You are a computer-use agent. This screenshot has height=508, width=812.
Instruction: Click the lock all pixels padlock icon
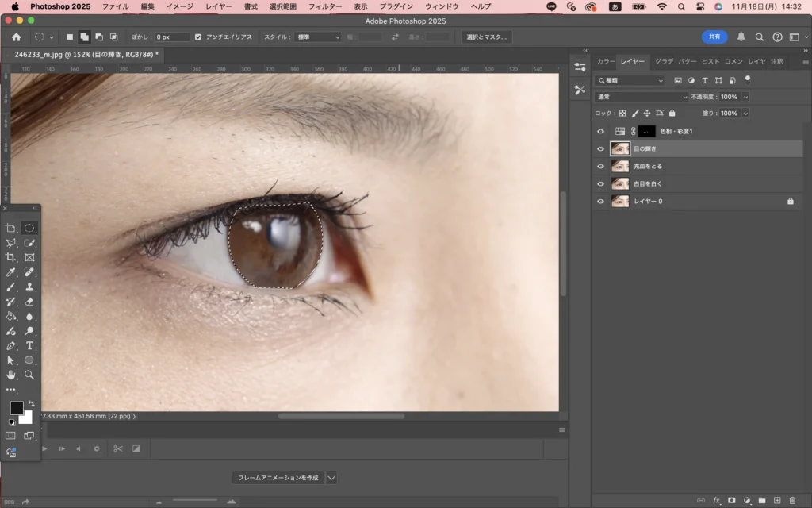672,114
